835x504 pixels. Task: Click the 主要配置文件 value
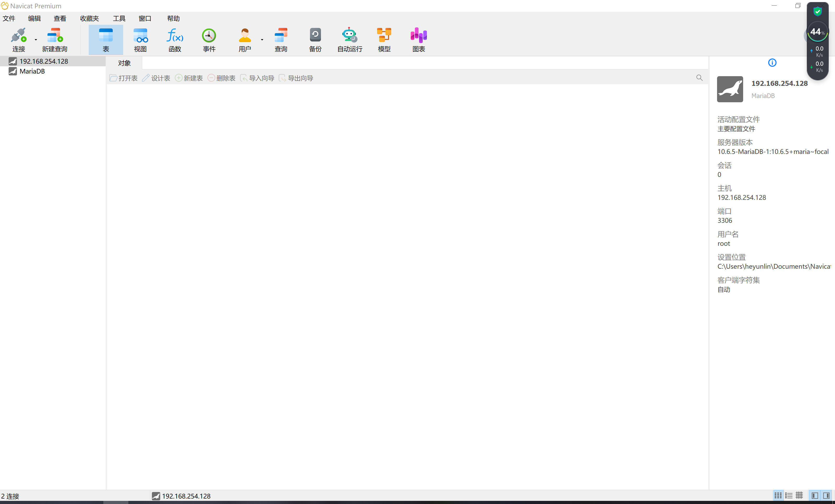tap(736, 129)
